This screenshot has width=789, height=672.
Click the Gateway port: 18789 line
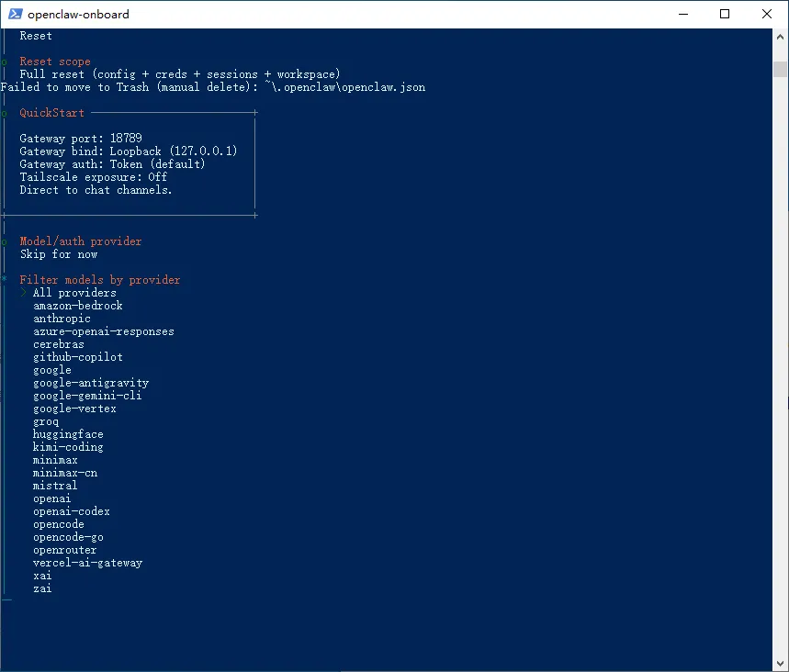pyautogui.click(x=81, y=139)
